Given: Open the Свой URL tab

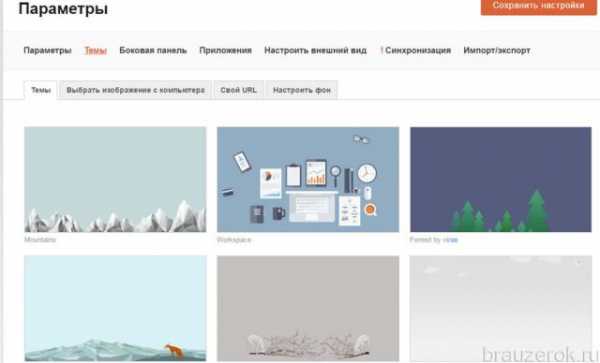Looking at the screenshot, I should click(x=238, y=90).
